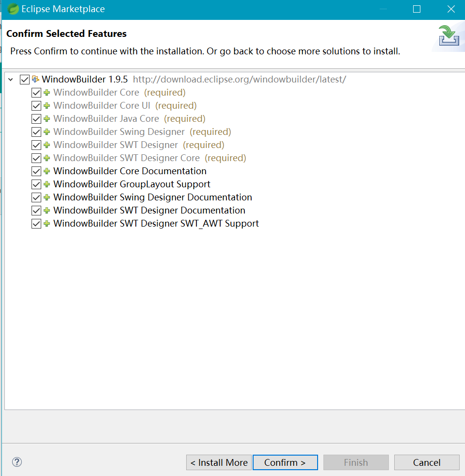Select WindowBuilder SWT Designer SWT_AWT Support label
This screenshot has width=465, height=476.
coord(156,223)
